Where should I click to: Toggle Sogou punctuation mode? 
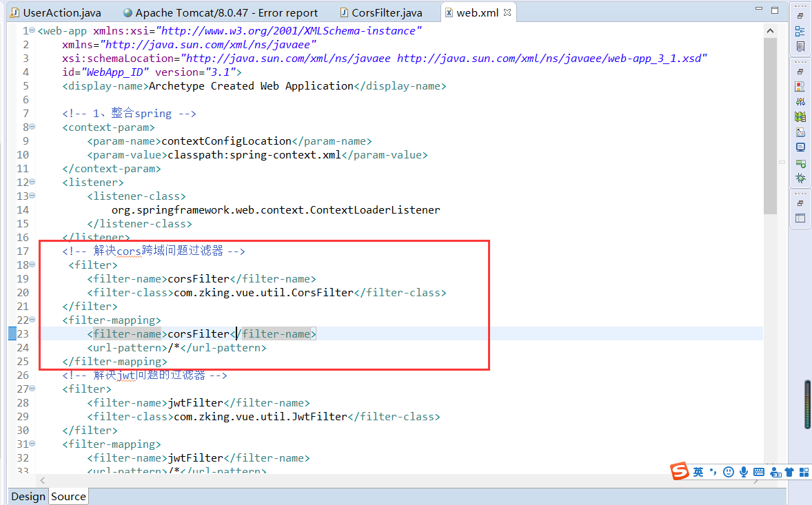click(713, 471)
